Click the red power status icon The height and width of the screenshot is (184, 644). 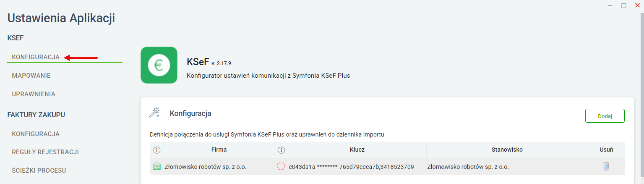click(x=281, y=166)
